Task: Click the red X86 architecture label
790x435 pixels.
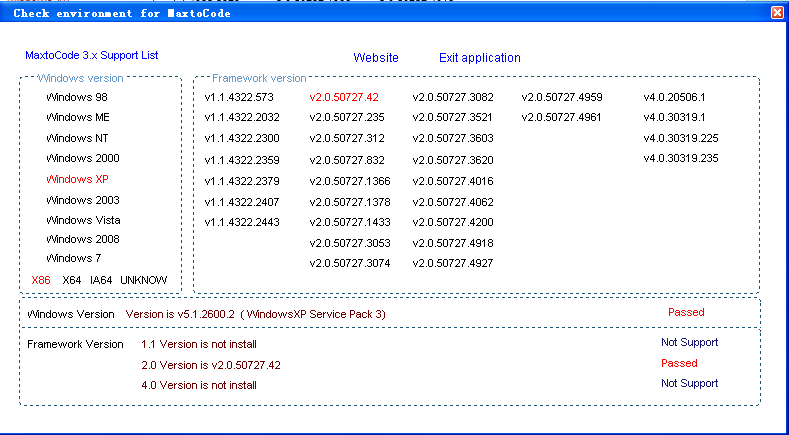Action: (41, 280)
